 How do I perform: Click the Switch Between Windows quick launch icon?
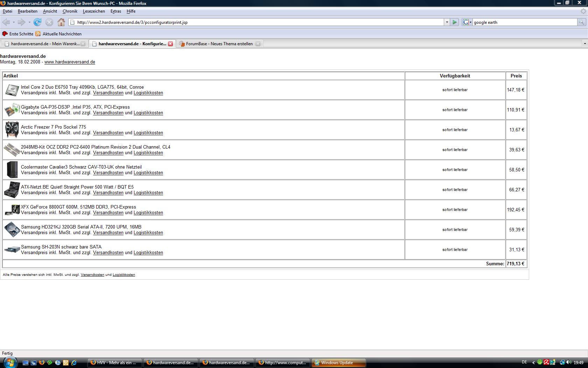[34, 363]
